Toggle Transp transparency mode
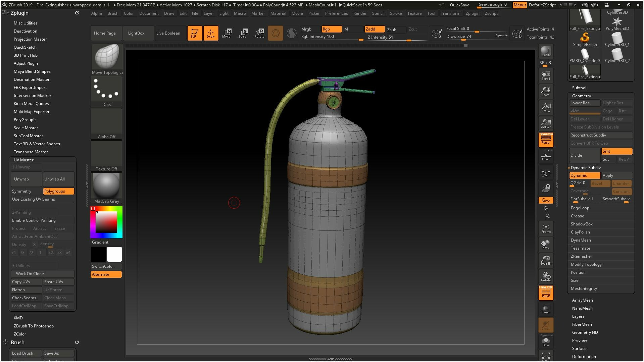Image resolution: width=644 pixels, height=362 pixels. tap(546, 309)
